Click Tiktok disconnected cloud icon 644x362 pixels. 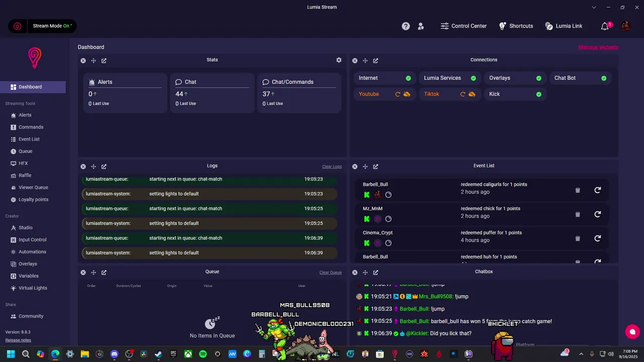472,94
